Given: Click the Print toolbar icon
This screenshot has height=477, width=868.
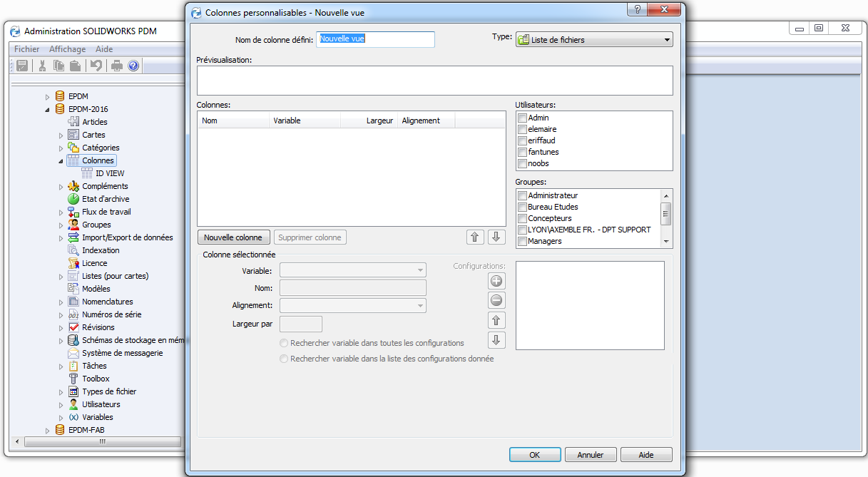Looking at the screenshot, I should click(117, 66).
